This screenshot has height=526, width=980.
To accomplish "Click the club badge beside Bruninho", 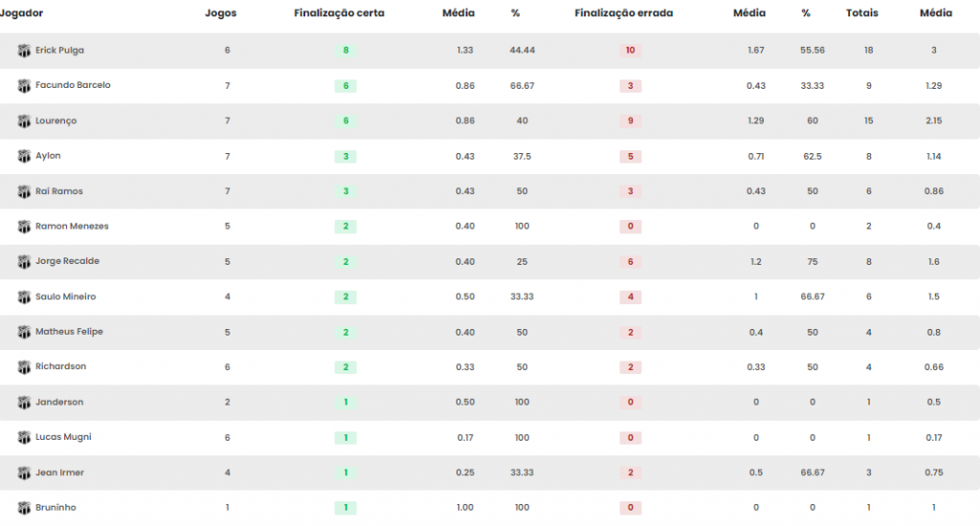I will click(24, 509).
